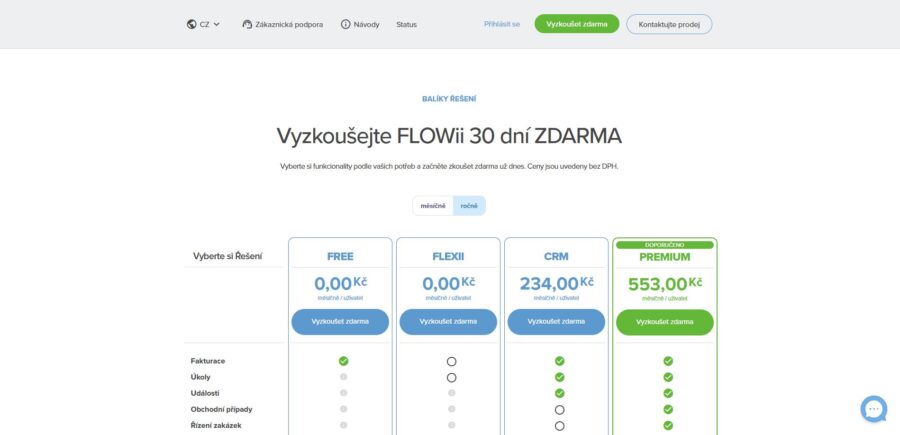This screenshot has width=900, height=435.
Task: Click Obchodní případy grey dot in FLEXII column
Action: click(x=452, y=409)
